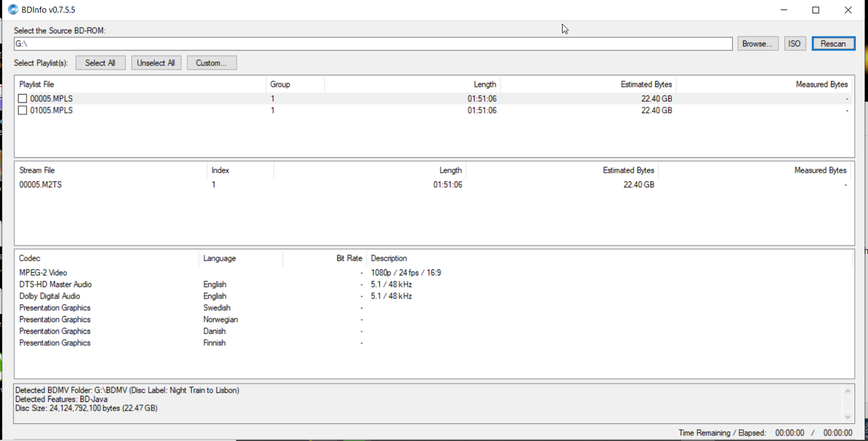Screen dimensions: 868x441
Task: Sort playlists by Group column header
Action: click(x=295, y=84)
